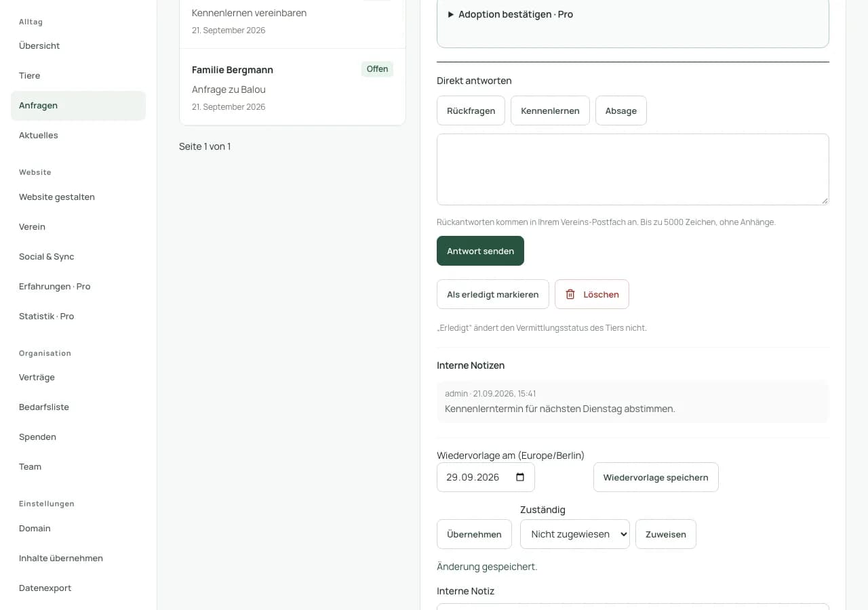Select the Familie Bergmann request card

[x=292, y=87]
